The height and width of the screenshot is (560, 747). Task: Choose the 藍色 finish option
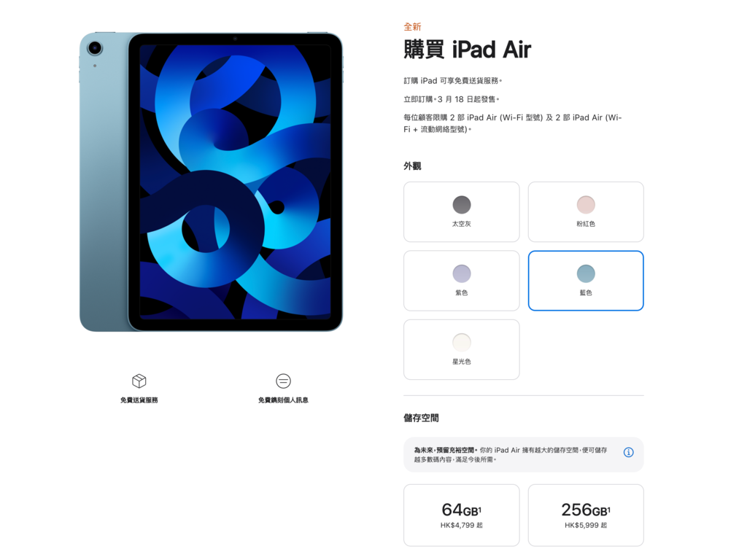586,281
